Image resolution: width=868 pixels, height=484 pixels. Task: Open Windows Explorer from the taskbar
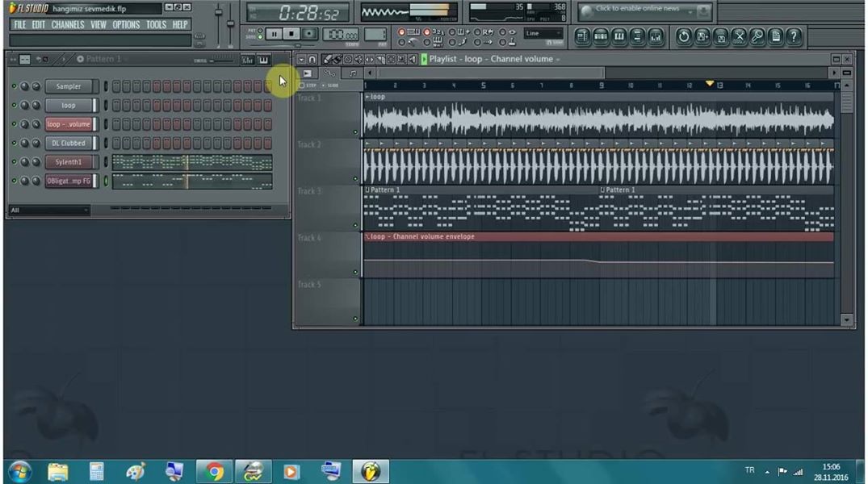(58, 472)
